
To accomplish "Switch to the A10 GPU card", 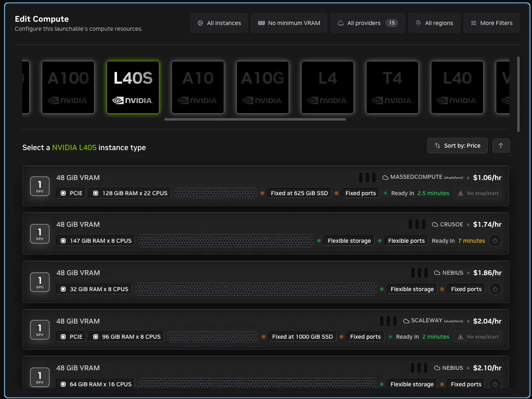I will point(198,87).
